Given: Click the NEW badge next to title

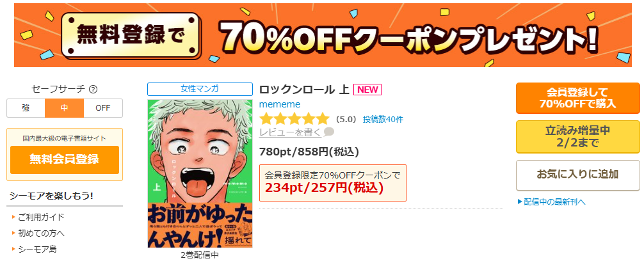Looking at the screenshot, I should (x=367, y=90).
